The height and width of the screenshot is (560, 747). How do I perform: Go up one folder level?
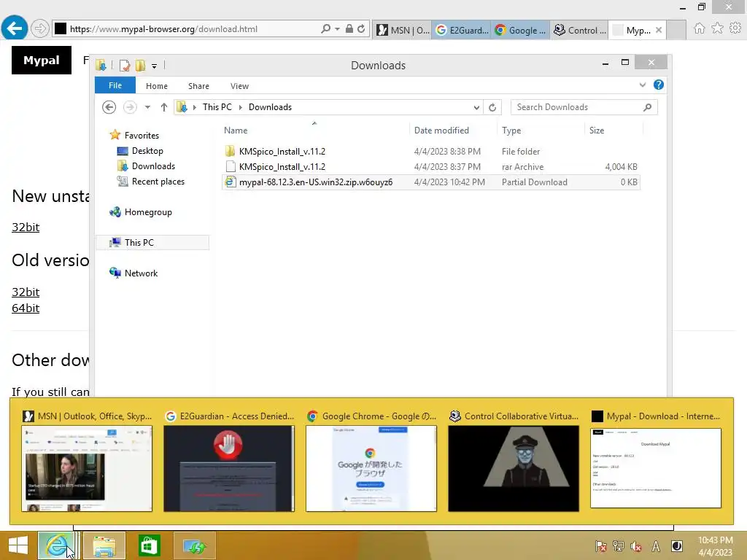(x=164, y=107)
